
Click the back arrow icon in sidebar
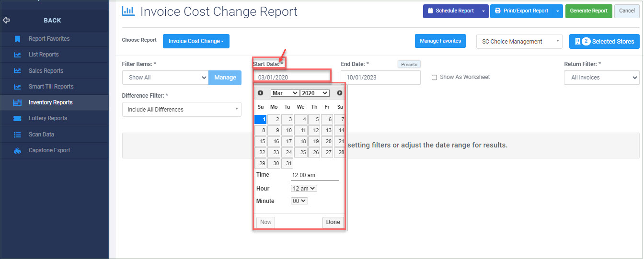point(6,21)
